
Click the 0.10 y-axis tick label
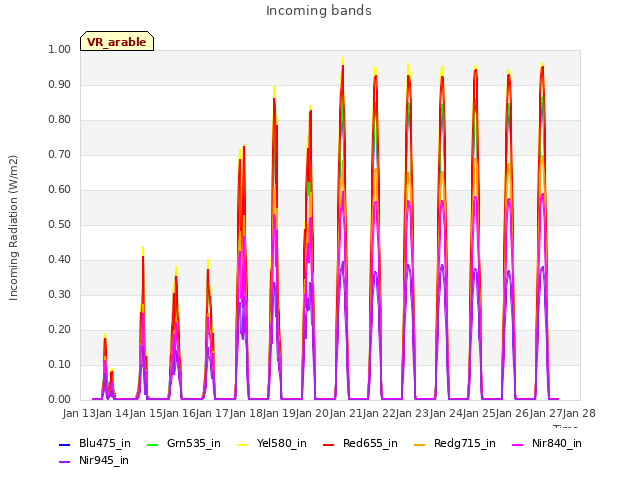(60, 364)
